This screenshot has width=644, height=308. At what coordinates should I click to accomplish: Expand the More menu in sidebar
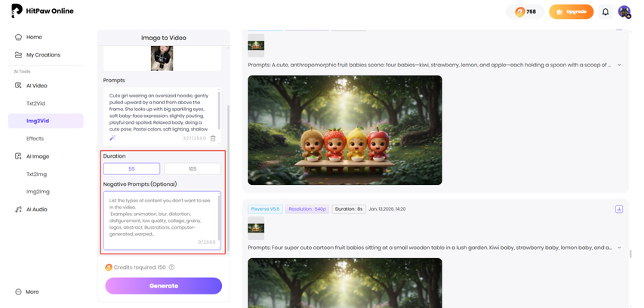pos(32,291)
